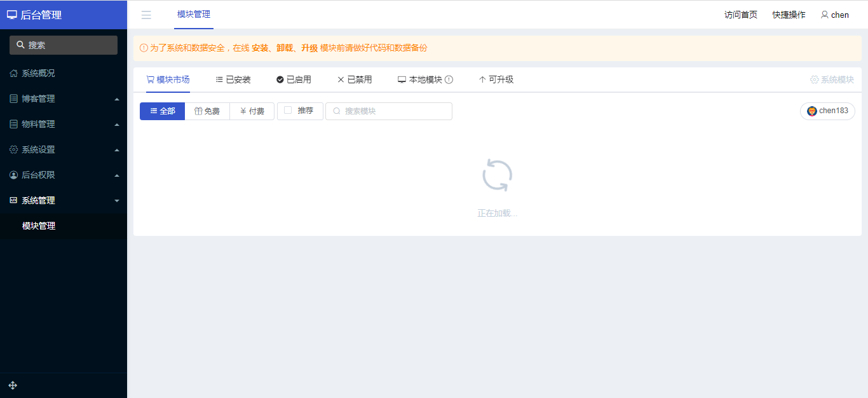Image resolution: width=868 pixels, height=398 pixels.
Task: Click the gear icon beside 系统设置
Action: 13,149
